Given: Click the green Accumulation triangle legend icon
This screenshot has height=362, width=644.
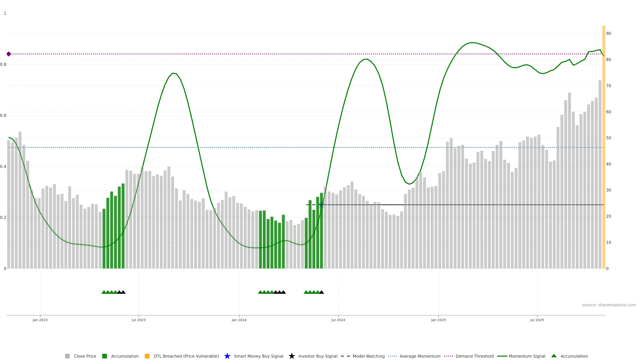Looking at the screenshot, I should point(554,356).
